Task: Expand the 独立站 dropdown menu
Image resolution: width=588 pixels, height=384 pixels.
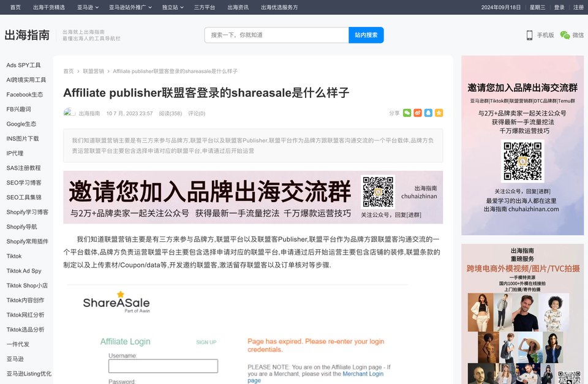Action: click(173, 7)
